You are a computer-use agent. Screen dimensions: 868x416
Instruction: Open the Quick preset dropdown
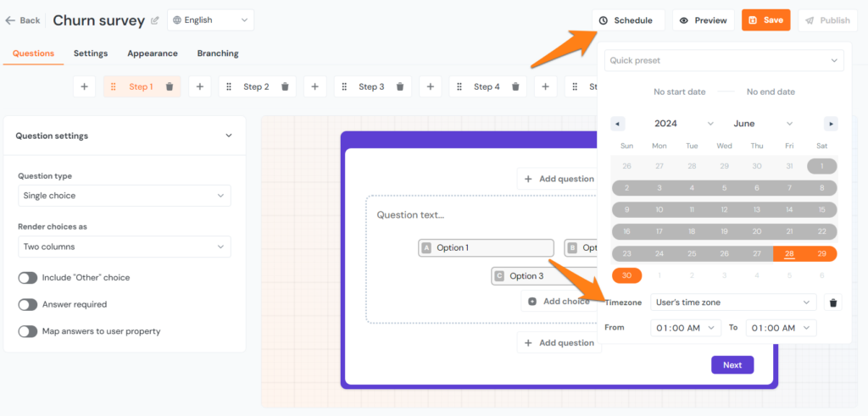(724, 60)
